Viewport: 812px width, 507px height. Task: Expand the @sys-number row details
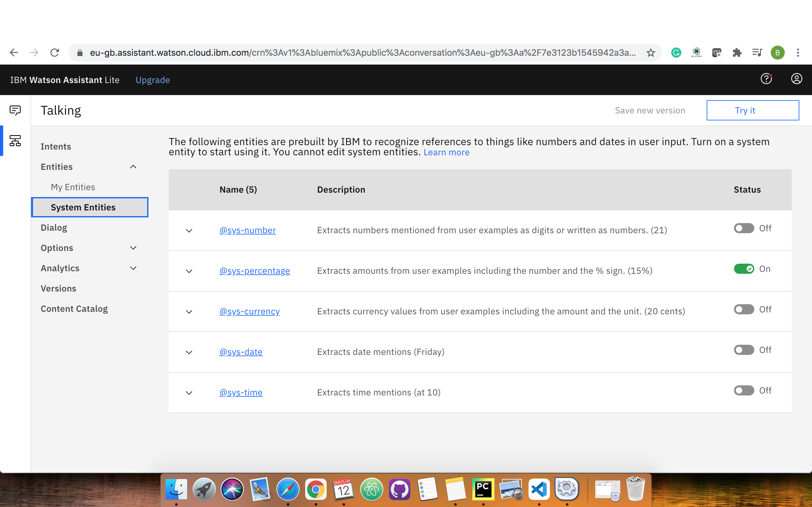click(189, 230)
